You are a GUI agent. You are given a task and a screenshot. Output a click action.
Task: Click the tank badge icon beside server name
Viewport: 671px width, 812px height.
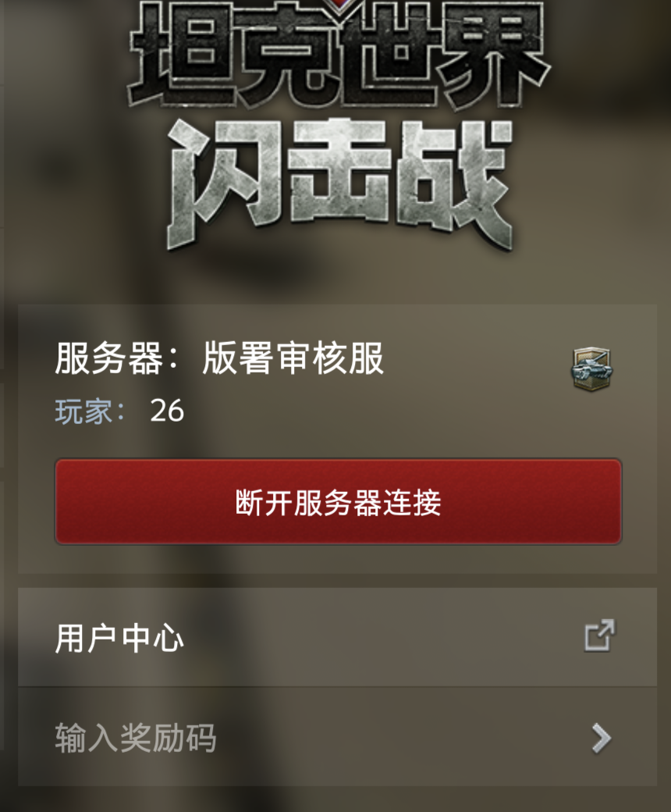(592, 369)
